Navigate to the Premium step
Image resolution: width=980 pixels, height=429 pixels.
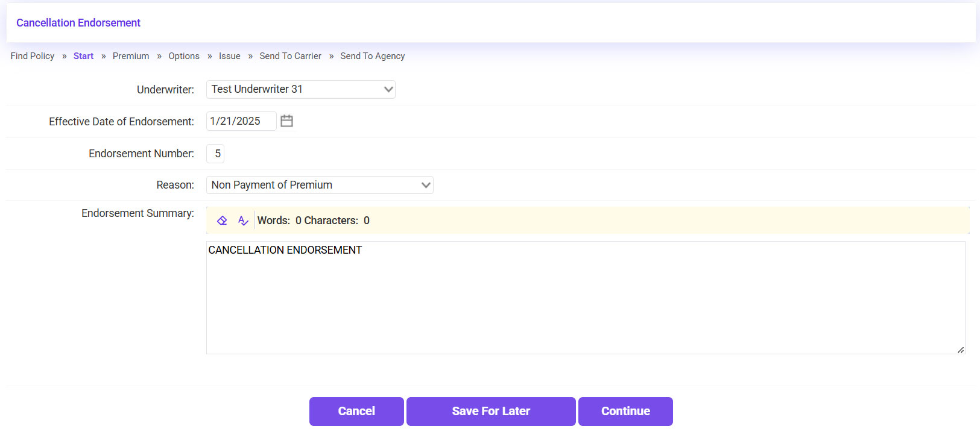[131, 56]
